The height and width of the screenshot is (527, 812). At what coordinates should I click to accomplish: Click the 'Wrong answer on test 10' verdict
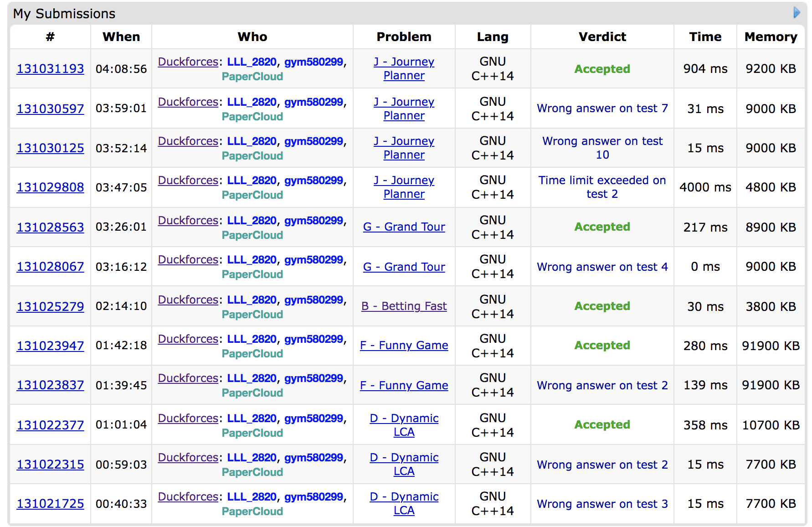point(602,148)
